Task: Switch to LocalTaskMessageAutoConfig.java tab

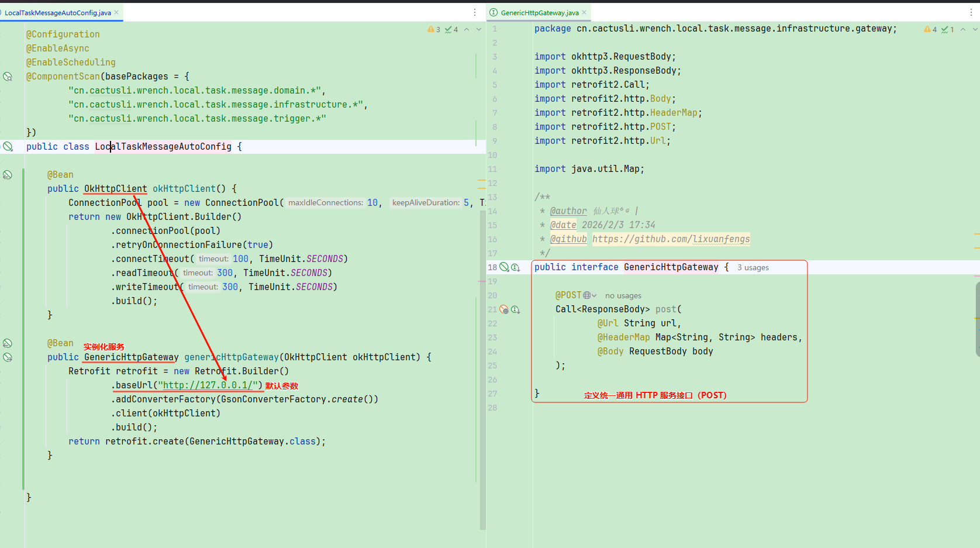Action: (57, 12)
